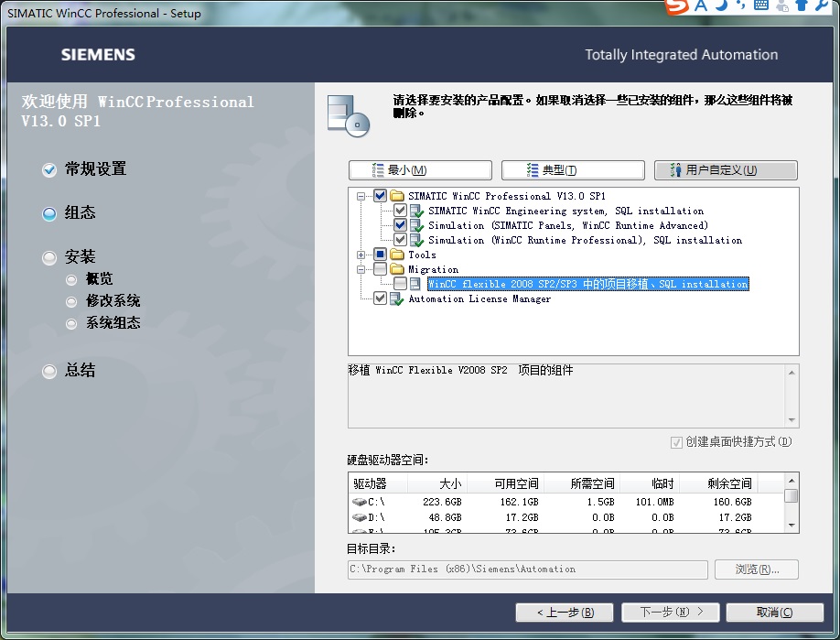Click the component icon beside Simulation Runtime Professional
Viewport: 840px width, 640px height.
[416, 240]
